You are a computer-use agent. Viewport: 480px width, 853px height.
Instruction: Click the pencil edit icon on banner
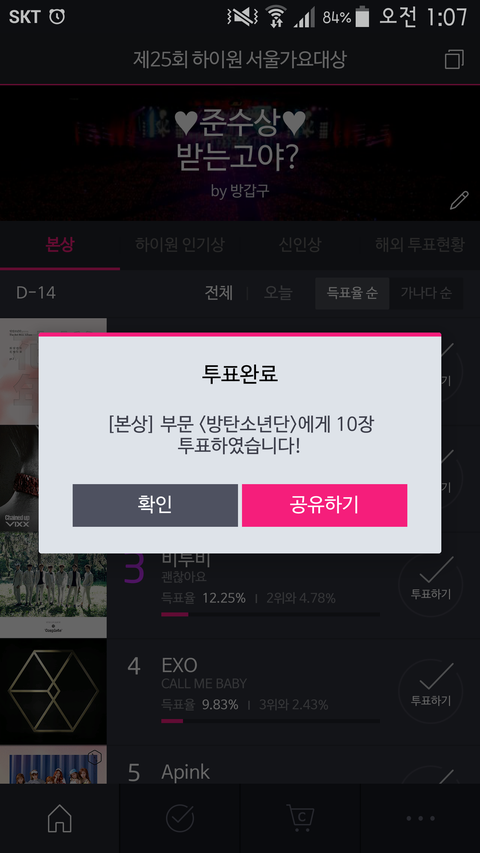tap(459, 200)
